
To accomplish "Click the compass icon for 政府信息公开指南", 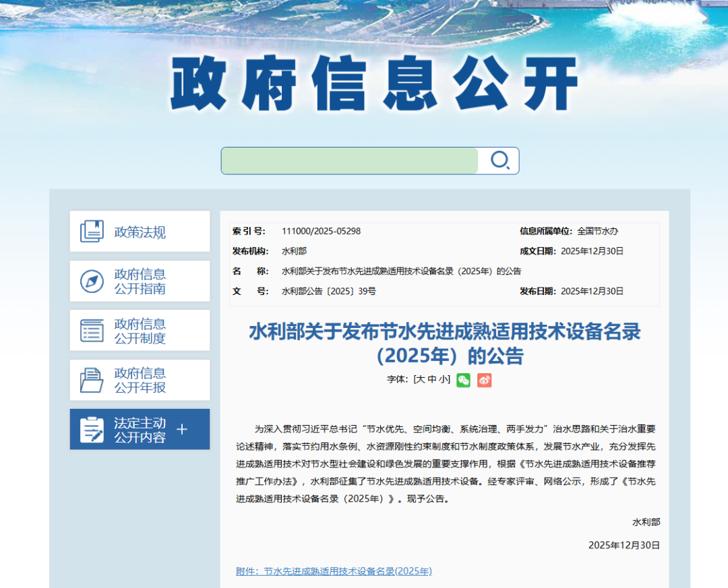I will (x=91, y=281).
